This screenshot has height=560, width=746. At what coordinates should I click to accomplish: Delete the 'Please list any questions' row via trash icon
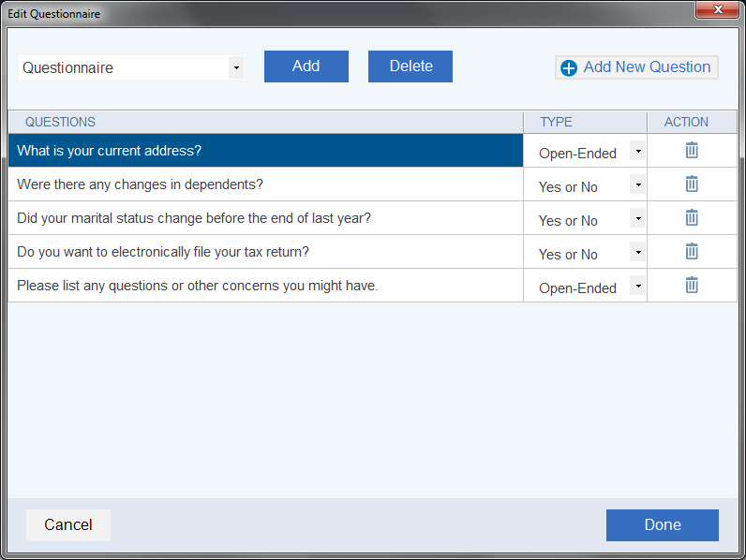point(692,286)
